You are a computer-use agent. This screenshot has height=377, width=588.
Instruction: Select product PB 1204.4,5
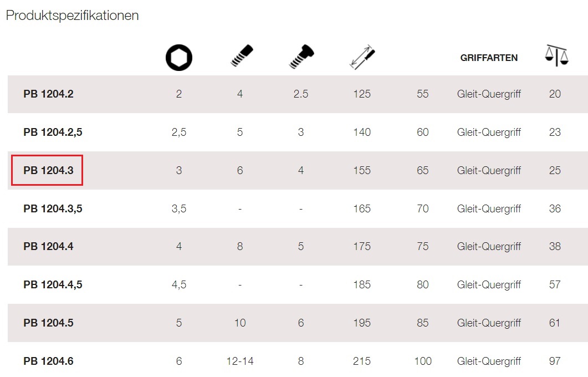point(53,285)
